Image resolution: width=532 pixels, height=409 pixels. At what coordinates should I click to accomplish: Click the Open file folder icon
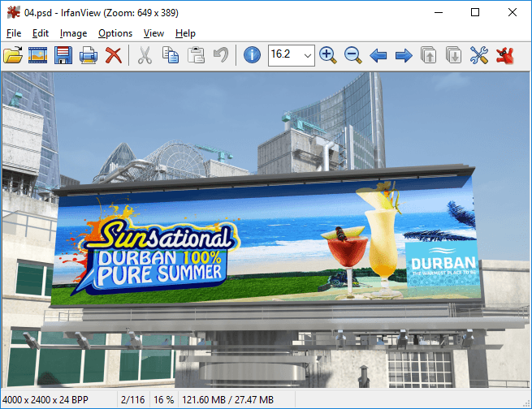tap(13, 55)
